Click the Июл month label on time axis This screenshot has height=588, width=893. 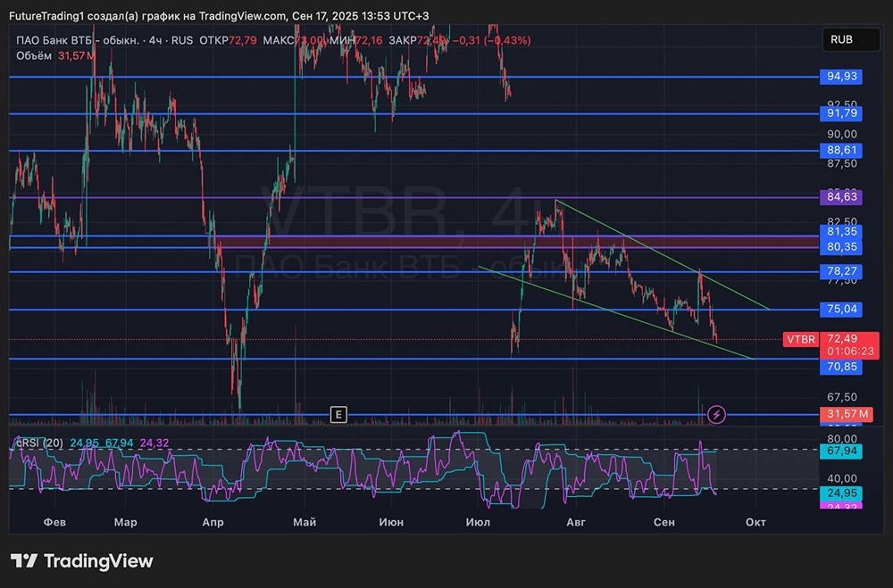(x=478, y=522)
